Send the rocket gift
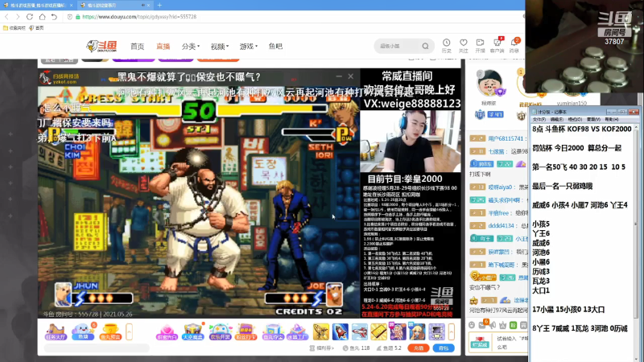Screen dimensions: 644x362 click(x=340, y=331)
